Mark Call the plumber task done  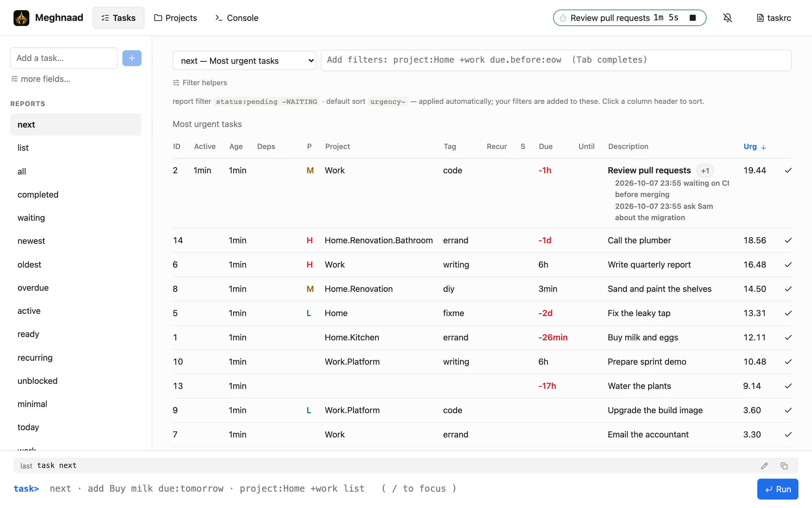click(x=788, y=240)
